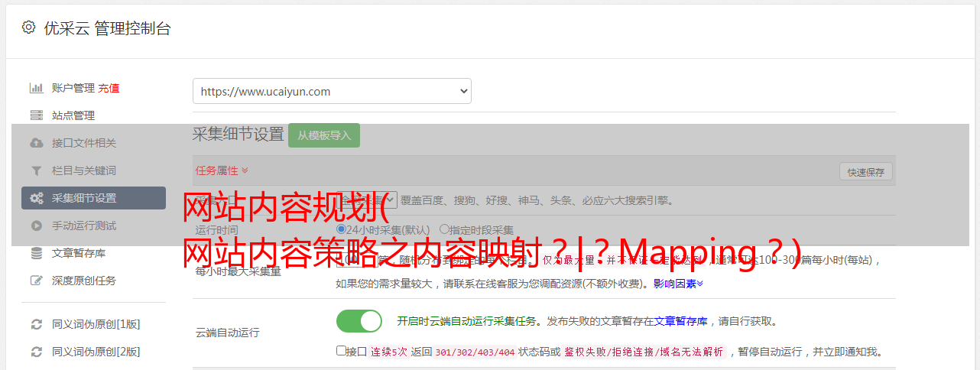Click the bar chart icon for 账户管理
Image resolution: width=980 pixels, height=370 pixels.
36,88
